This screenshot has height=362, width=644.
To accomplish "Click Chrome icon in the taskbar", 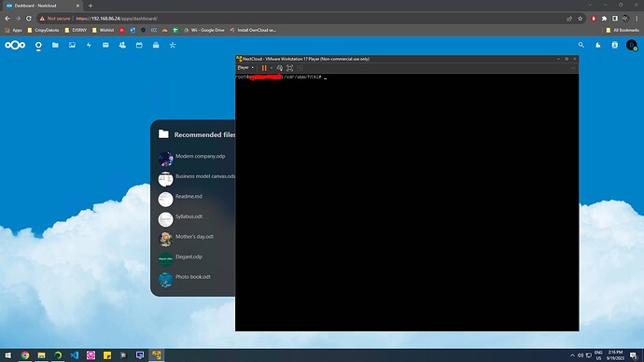I will tap(25, 355).
